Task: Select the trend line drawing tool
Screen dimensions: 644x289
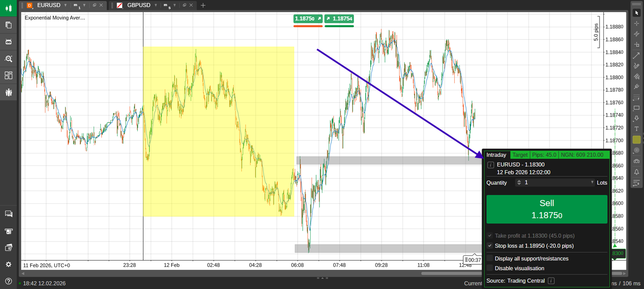Action: coord(636,55)
